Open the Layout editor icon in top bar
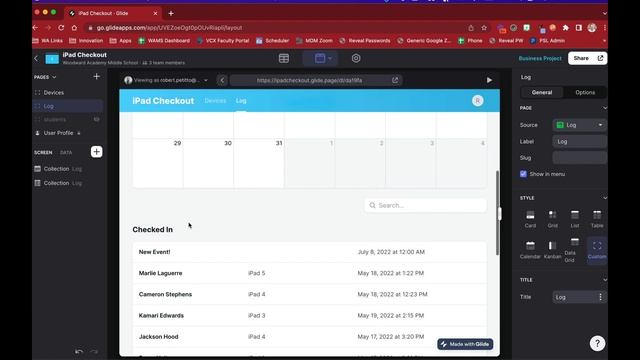 click(320, 58)
